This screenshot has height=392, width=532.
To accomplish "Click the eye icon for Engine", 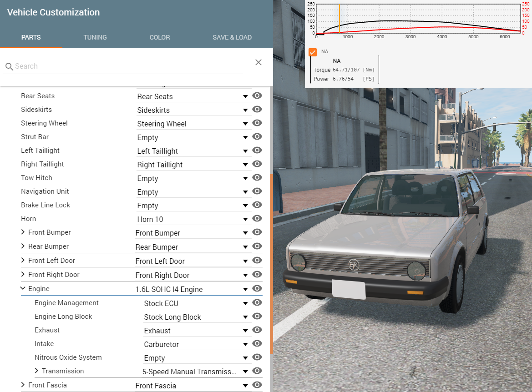I will coord(257,288).
